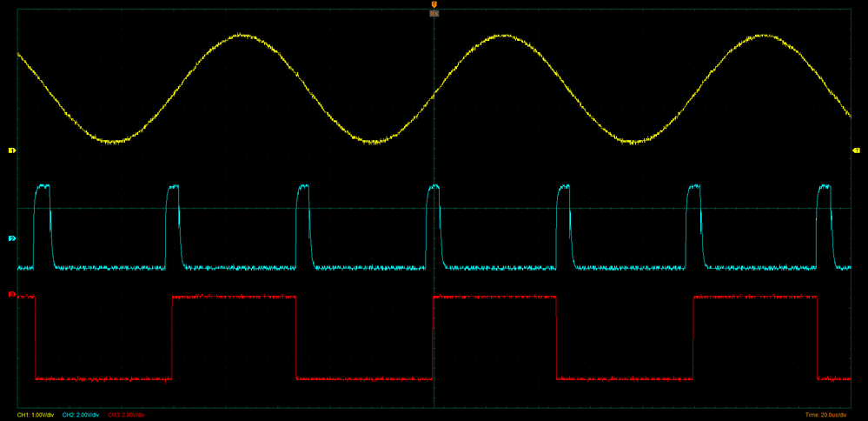Select the red channel 3 ground marker

[x=11, y=294]
